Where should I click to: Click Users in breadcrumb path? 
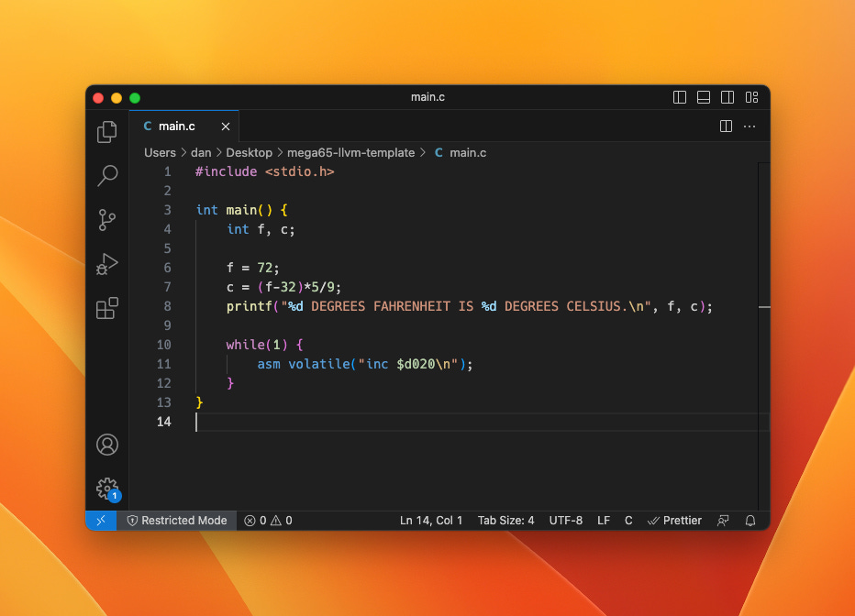[x=160, y=152]
